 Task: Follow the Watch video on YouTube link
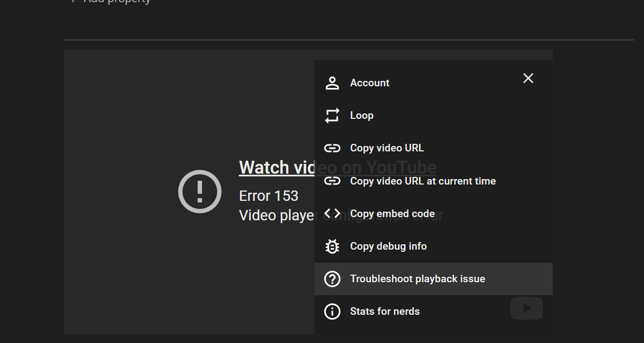point(338,167)
